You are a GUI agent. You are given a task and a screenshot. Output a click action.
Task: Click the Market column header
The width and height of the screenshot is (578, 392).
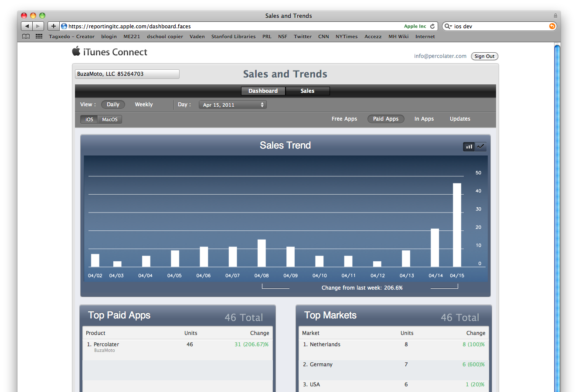(x=311, y=333)
